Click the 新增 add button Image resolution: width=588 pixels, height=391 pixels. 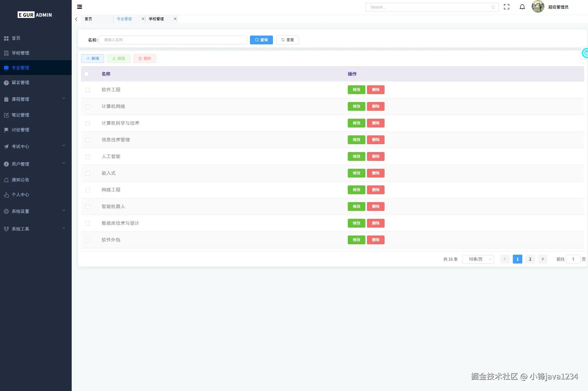pyautogui.click(x=92, y=59)
